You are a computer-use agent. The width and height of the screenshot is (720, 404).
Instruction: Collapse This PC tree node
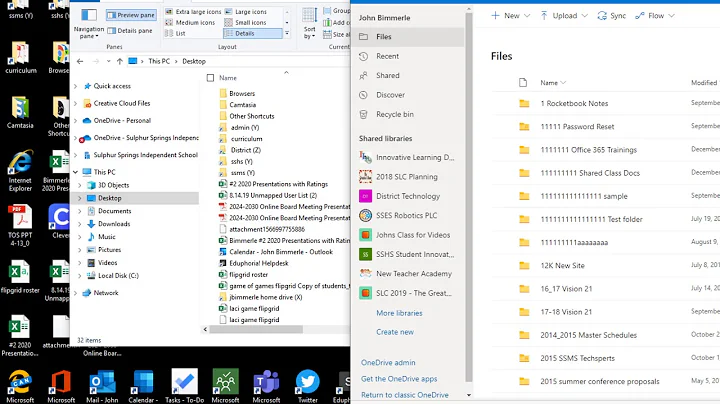76,172
